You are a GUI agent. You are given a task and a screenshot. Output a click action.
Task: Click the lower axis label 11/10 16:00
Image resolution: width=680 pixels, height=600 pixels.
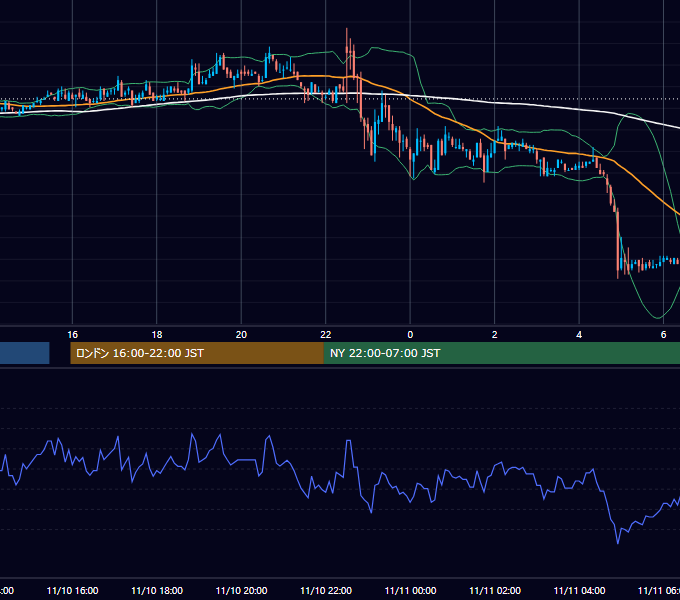tap(72, 590)
